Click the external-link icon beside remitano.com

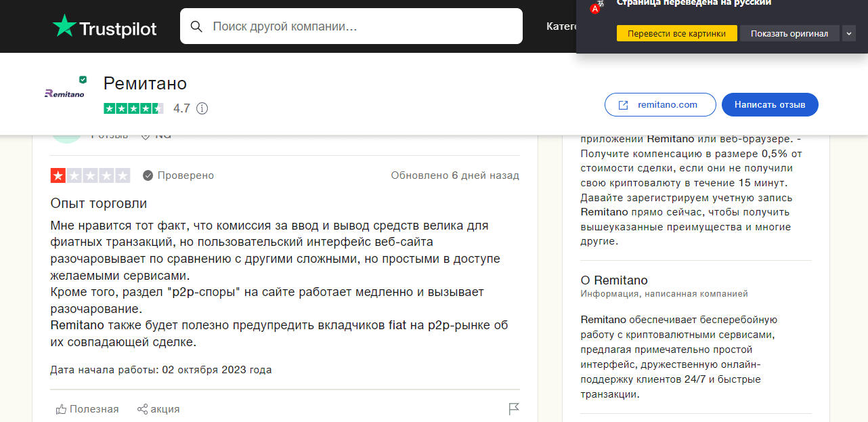[622, 104]
